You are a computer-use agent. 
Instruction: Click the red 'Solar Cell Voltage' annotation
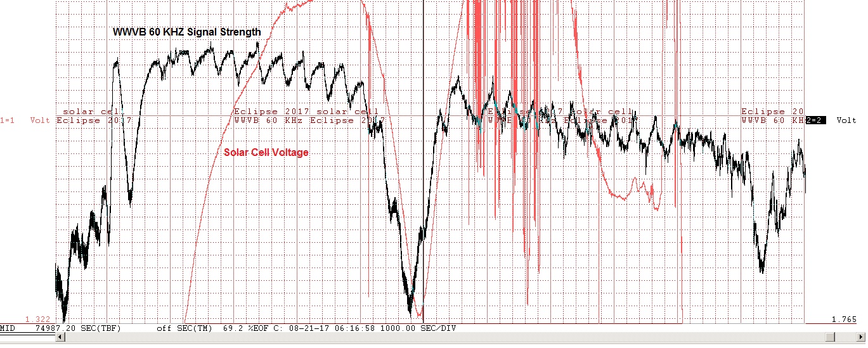click(266, 152)
